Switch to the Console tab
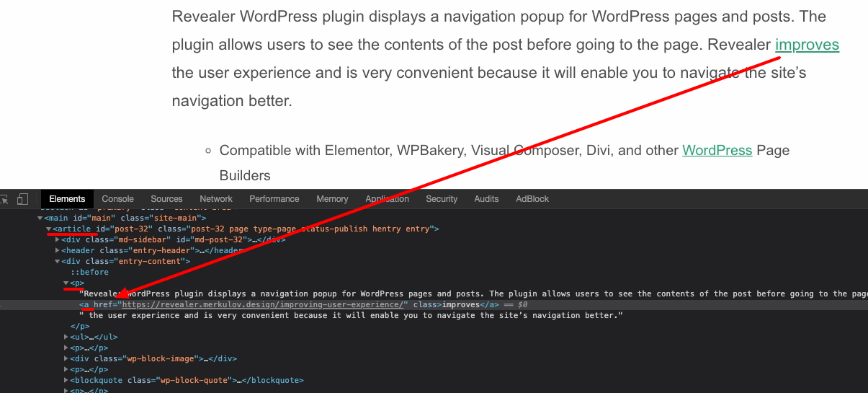Viewport: 868px width, 393px height. pos(117,199)
